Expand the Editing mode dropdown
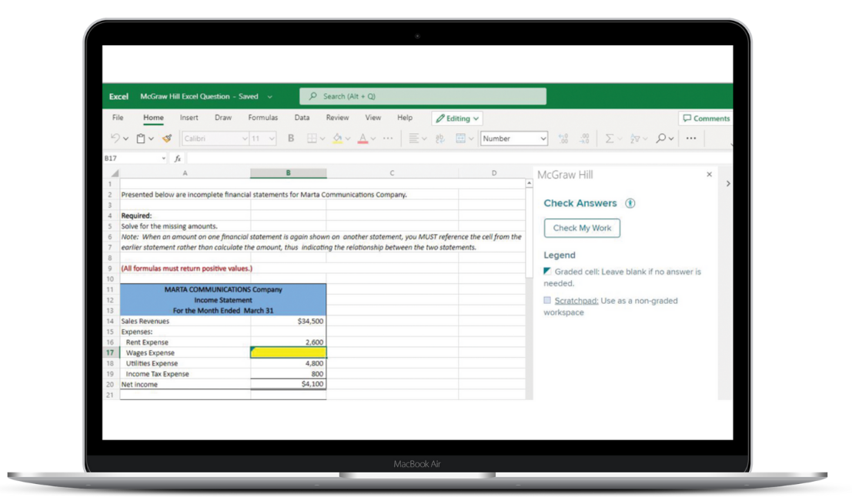 pos(457,118)
